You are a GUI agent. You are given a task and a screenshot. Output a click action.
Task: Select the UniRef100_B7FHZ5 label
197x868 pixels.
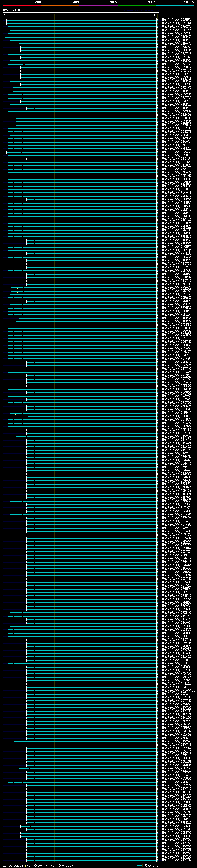coord(176,487)
